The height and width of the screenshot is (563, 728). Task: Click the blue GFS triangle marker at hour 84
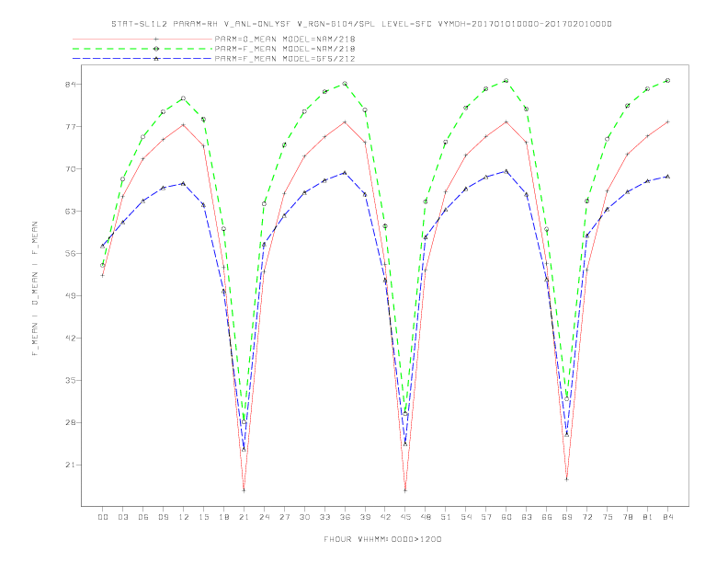pos(667,177)
